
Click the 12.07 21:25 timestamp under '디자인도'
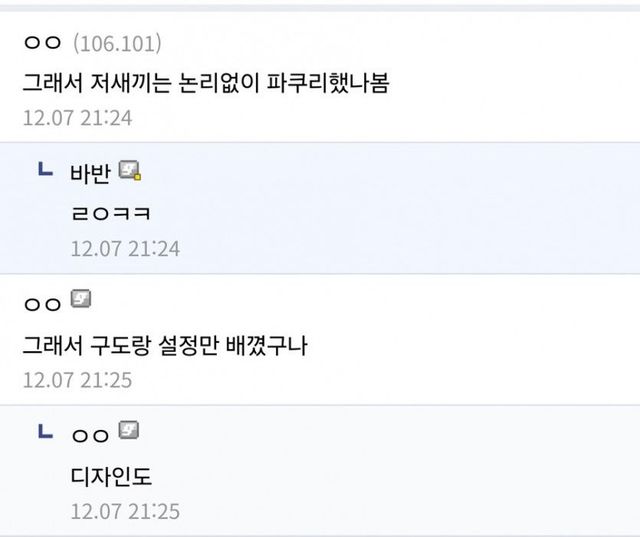tap(125, 511)
